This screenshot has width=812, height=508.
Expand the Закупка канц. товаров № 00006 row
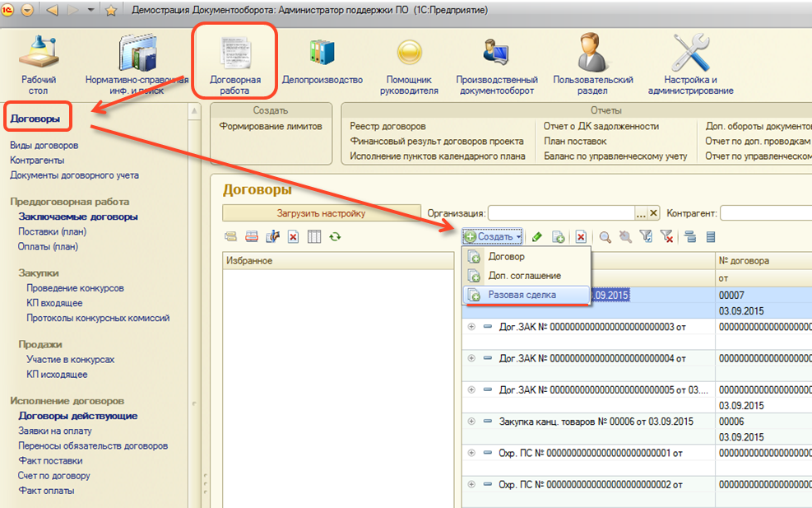tap(471, 422)
